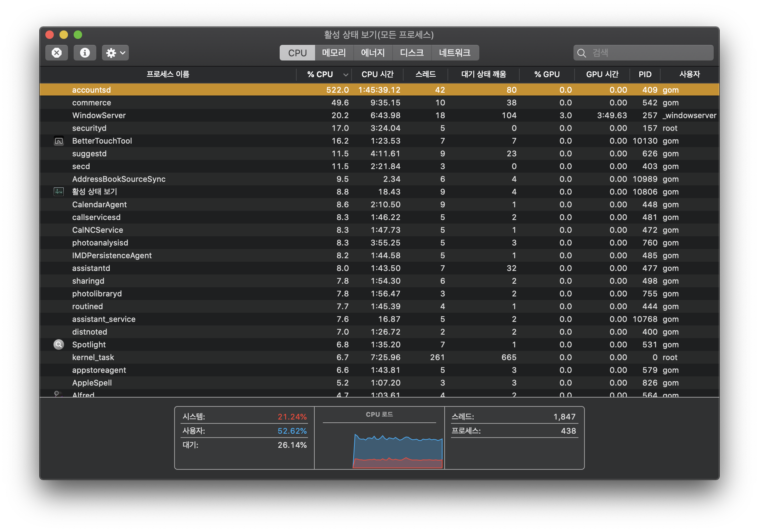The width and height of the screenshot is (759, 532).
Task: Select the 네트워크 tab
Action: [455, 53]
